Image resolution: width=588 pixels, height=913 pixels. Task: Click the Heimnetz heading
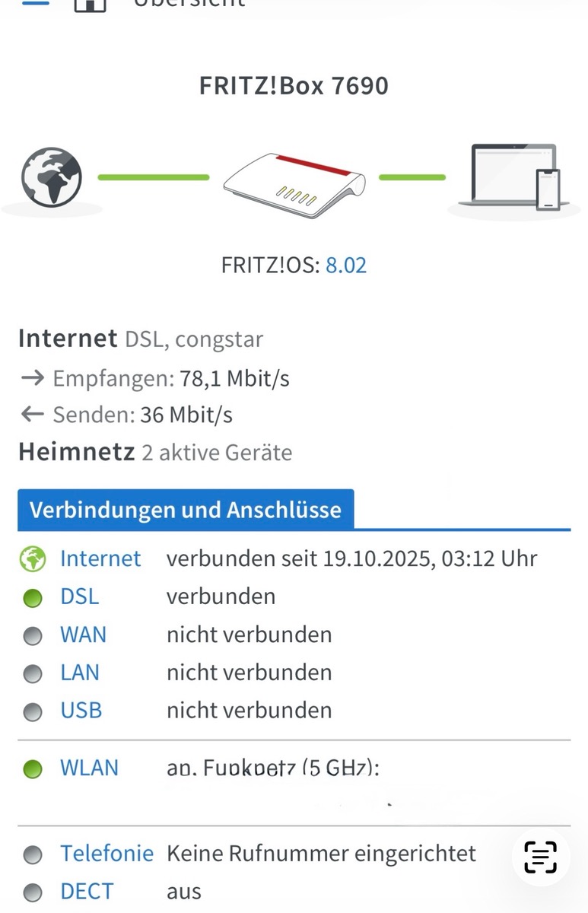[77, 453]
